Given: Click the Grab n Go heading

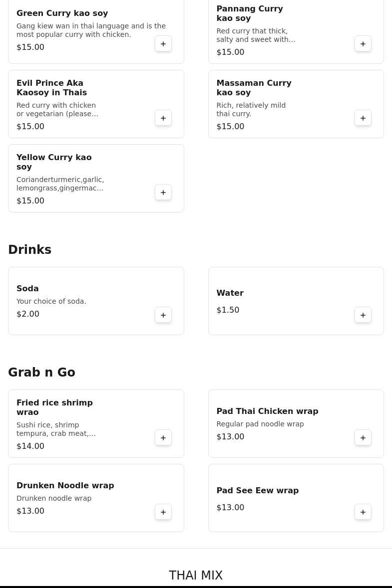Looking at the screenshot, I should tap(42, 373).
